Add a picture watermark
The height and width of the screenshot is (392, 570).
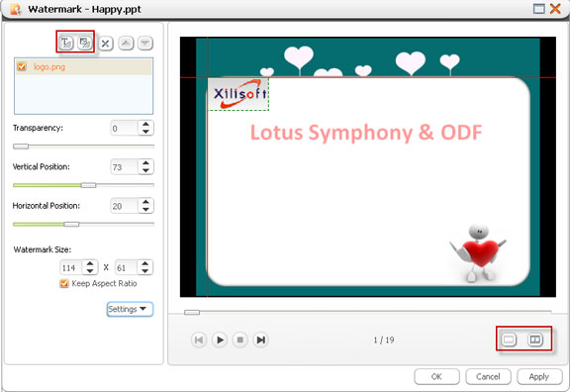point(85,43)
